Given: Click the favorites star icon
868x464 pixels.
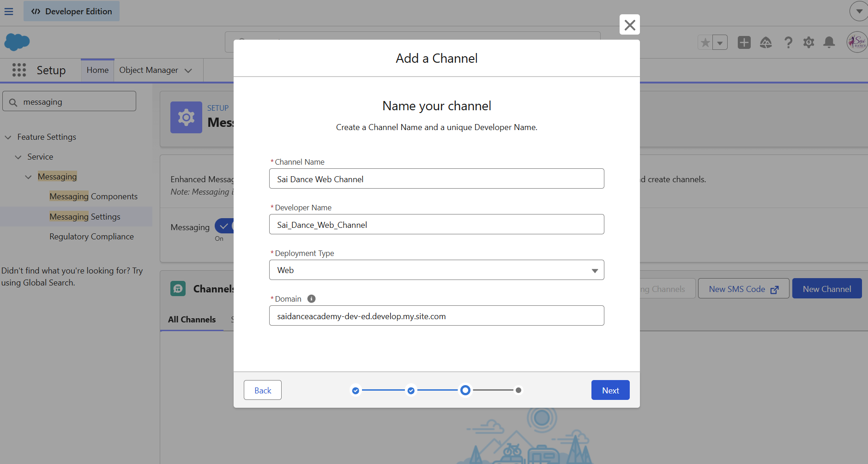Looking at the screenshot, I should click(x=705, y=42).
